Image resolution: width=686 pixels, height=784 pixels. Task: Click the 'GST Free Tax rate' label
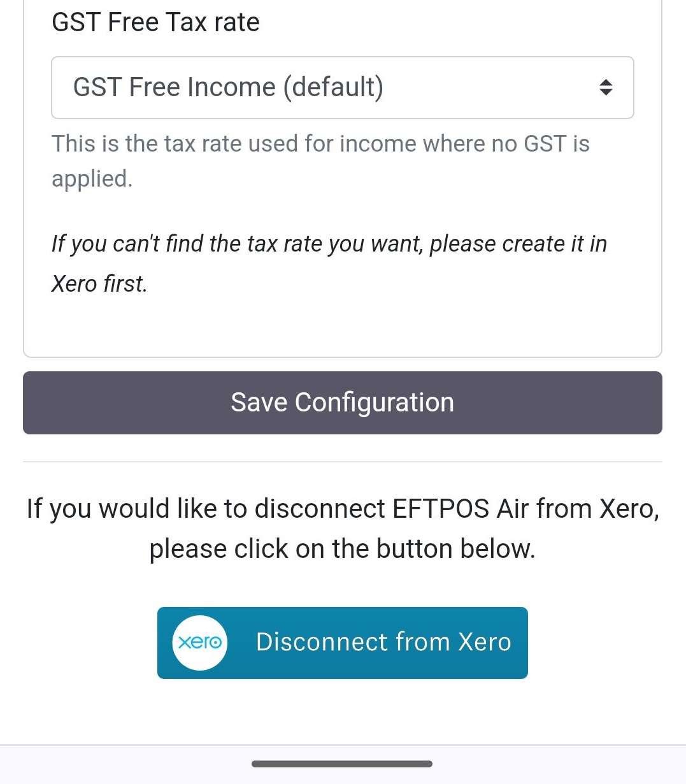click(x=155, y=22)
